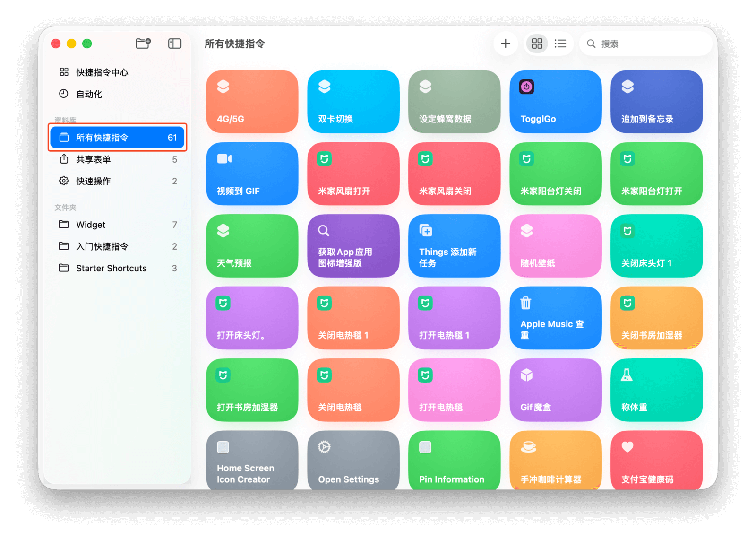
Task: Click the flask icon on 称体重
Action: (x=627, y=375)
